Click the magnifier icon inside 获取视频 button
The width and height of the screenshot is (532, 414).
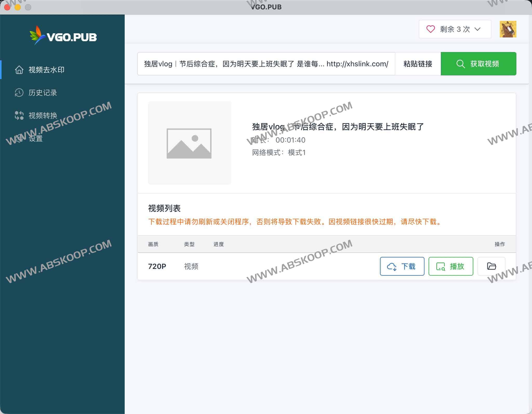pyautogui.click(x=461, y=64)
